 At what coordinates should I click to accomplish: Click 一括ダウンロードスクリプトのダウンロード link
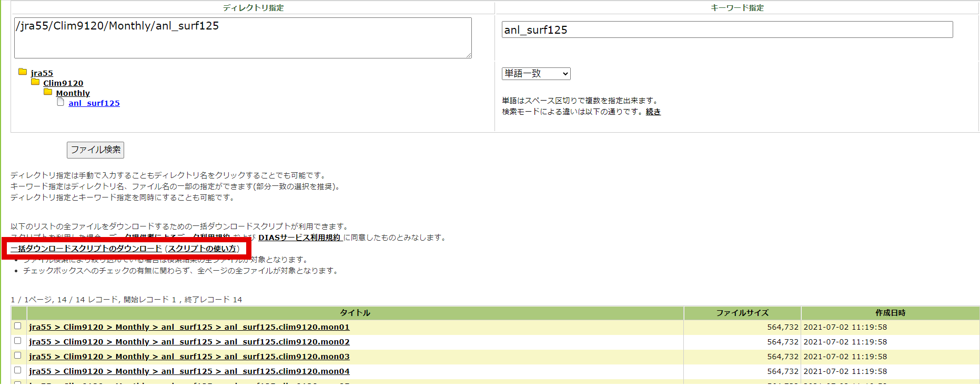click(86, 249)
